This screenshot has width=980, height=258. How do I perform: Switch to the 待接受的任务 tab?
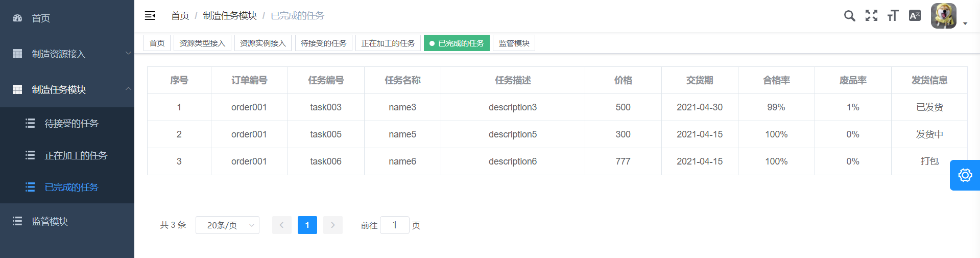coord(323,43)
